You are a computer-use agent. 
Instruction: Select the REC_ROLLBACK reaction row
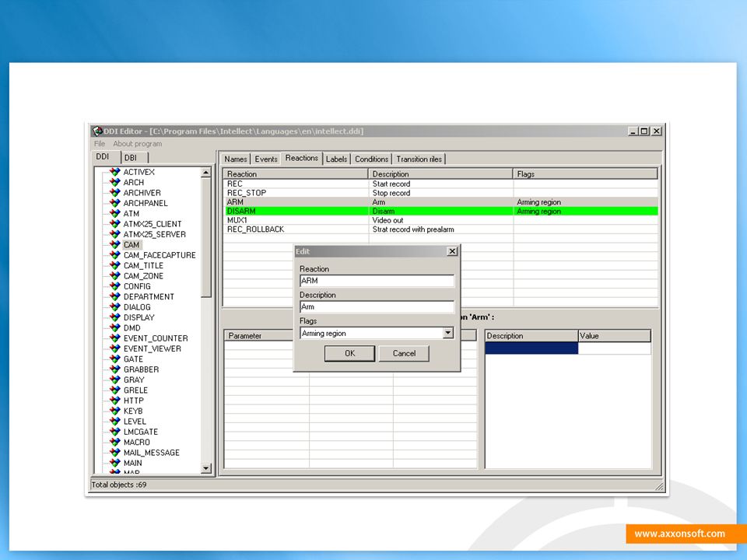pos(440,229)
